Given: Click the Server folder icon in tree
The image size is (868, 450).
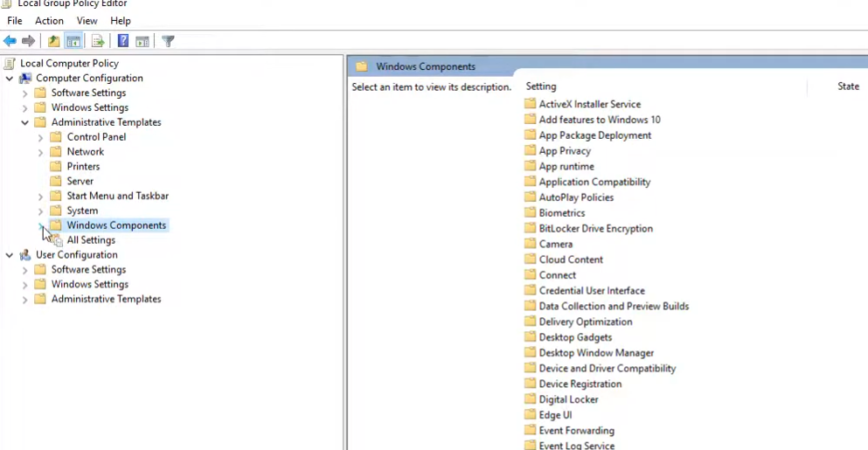Looking at the screenshot, I should pyautogui.click(x=56, y=181).
